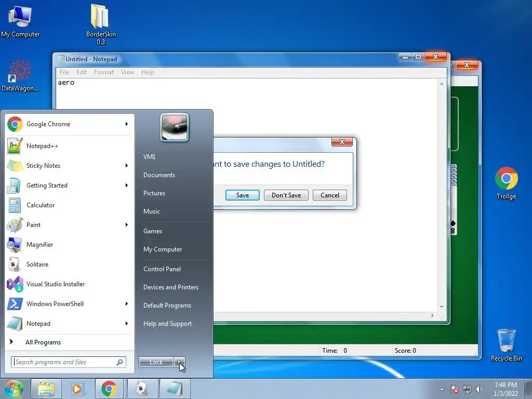This screenshot has height=399, width=532.
Task: Launch Magnifier from Start menu
Action: click(x=69, y=245)
